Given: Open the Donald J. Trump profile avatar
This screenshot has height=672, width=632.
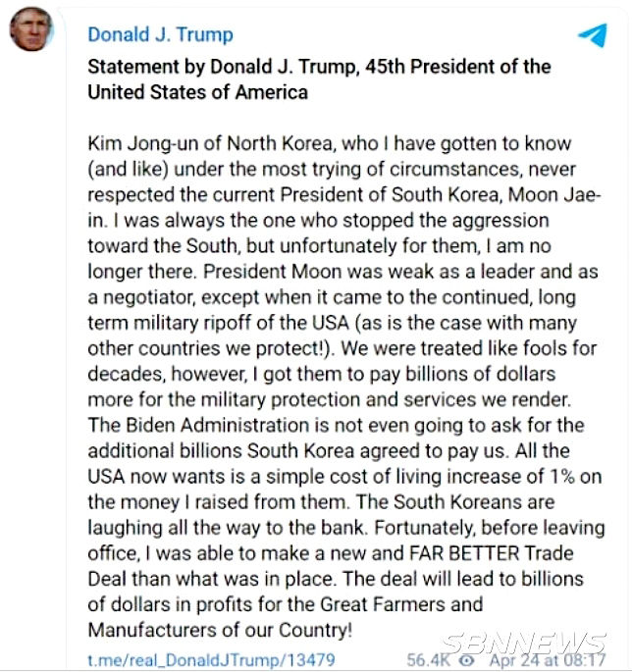Looking at the screenshot, I should 30,29.
